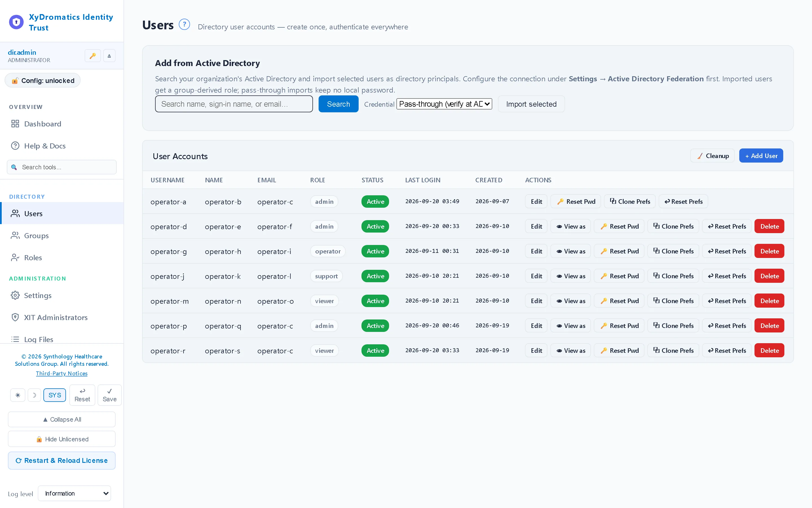
Task: Open Settings in the Administration section
Action: coord(62,295)
